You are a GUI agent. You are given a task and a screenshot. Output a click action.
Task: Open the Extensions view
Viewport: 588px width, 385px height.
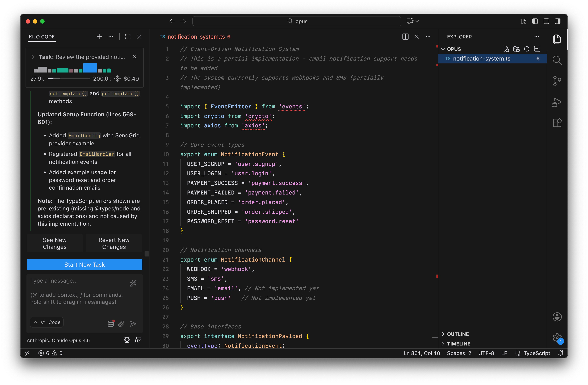coord(557,123)
